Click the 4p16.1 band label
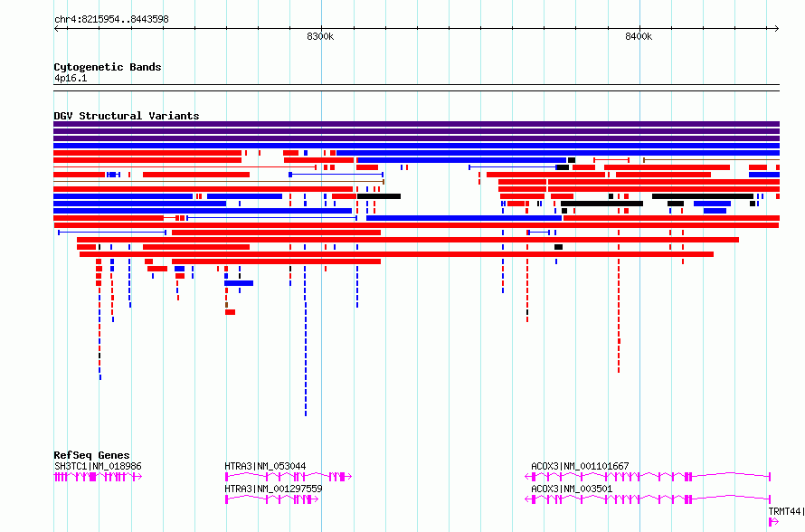This screenshot has height=532, width=805. point(71,78)
